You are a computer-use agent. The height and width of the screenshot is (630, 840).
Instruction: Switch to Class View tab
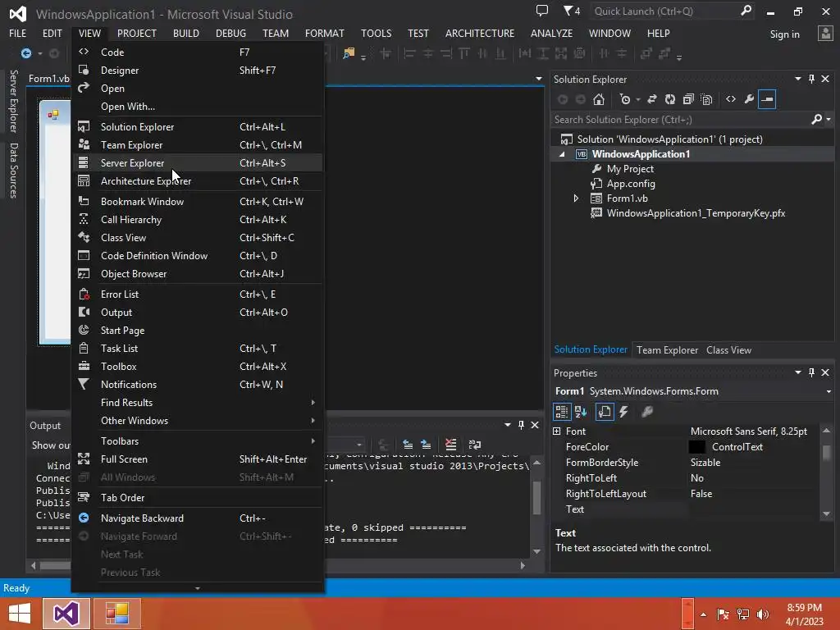(x=728, y=349)
